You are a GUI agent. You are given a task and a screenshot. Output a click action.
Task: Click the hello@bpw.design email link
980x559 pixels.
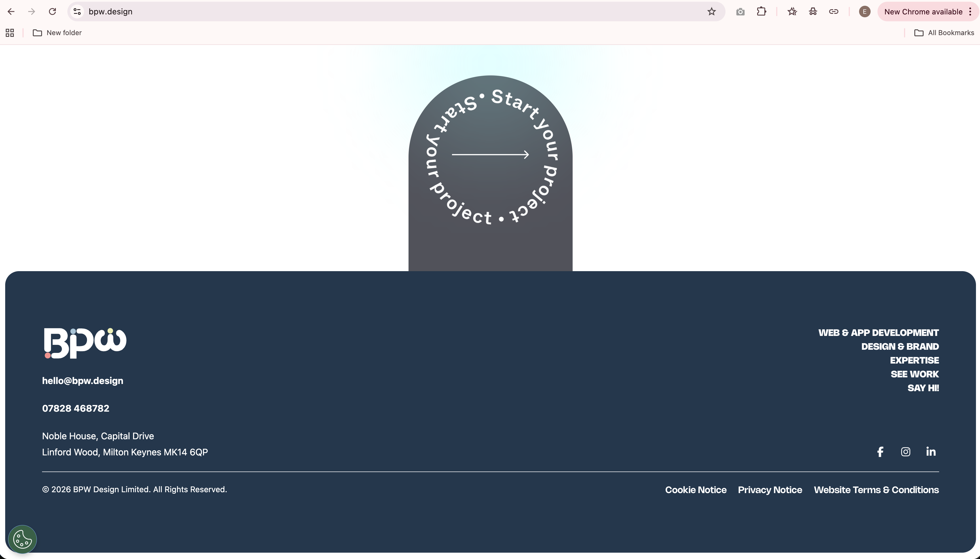pyautogui.click(x=83, y=381)
